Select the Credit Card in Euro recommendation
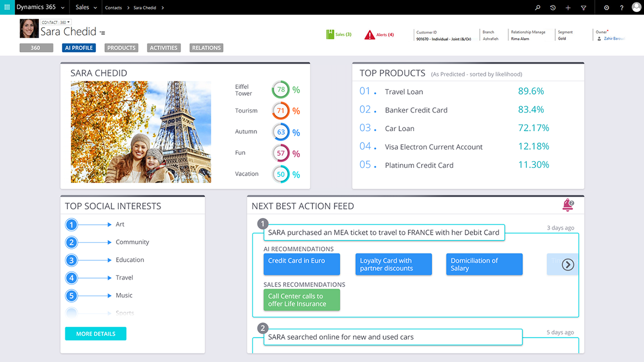 click(x=301, y=264)
